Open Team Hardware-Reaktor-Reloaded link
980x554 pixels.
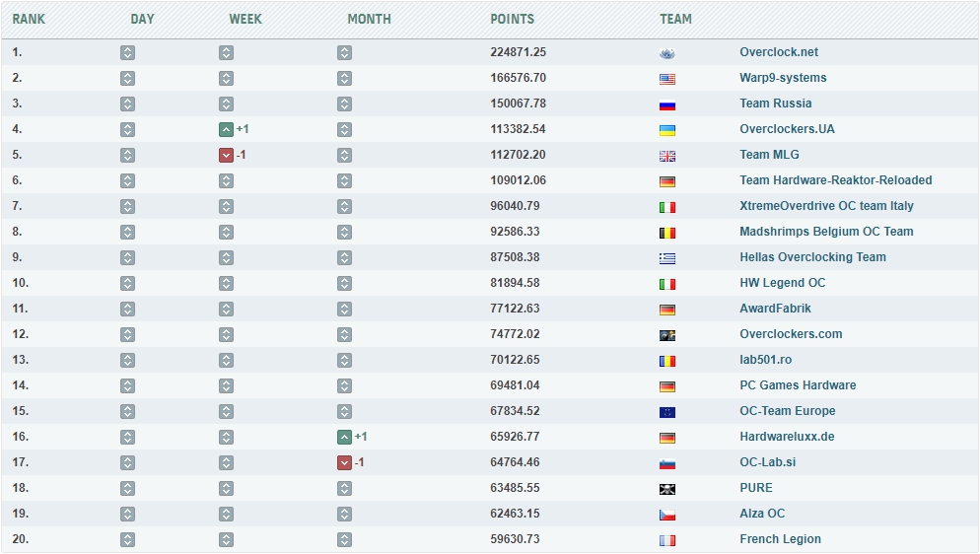tap(835, 180)
